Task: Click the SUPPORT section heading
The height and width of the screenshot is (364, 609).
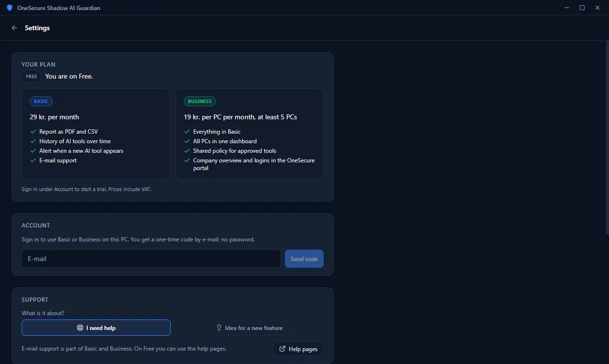Action: tap(35, 299)
